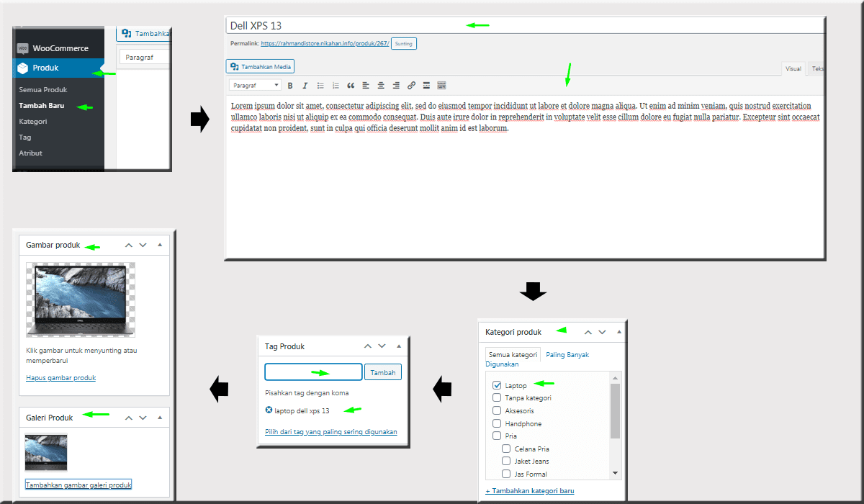Click the laptop product image thumbnail
The image size is (864, 504).
[81, 300]
